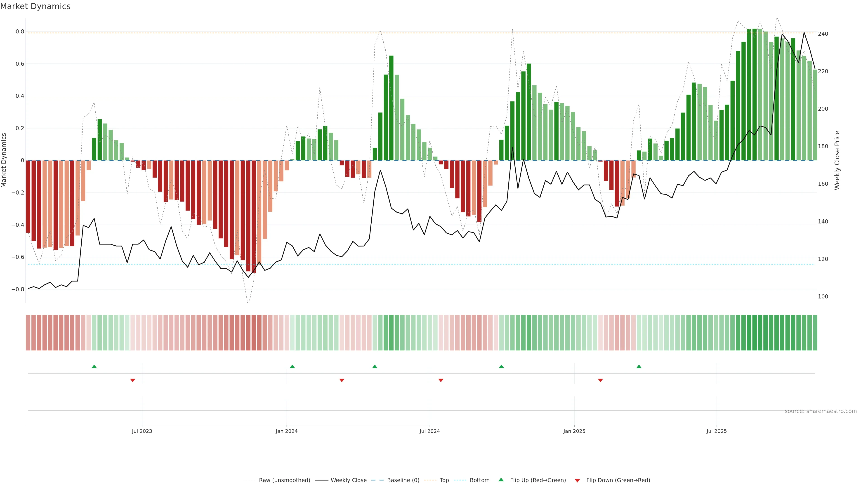The width and height of the screenshot is (868, 488).
Task: Click the Market Dynamics chart title
Action: 35,6
